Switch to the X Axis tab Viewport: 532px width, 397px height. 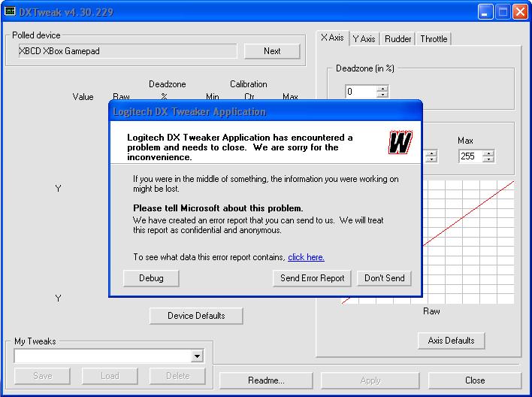pos(332,38)
